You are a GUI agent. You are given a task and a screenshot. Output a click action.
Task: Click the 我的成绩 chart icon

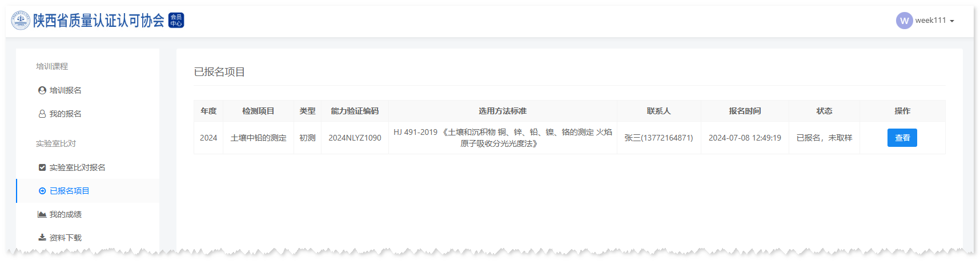coord(42,214)
